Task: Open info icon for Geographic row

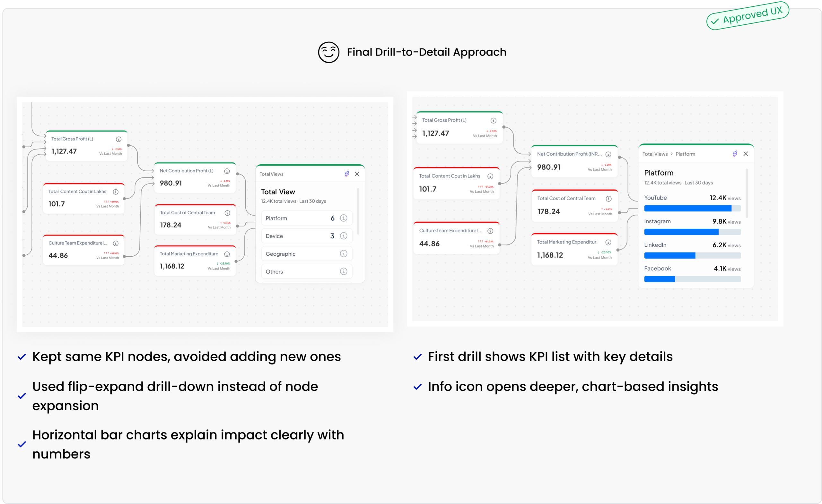Action: (x=343, y=254)
